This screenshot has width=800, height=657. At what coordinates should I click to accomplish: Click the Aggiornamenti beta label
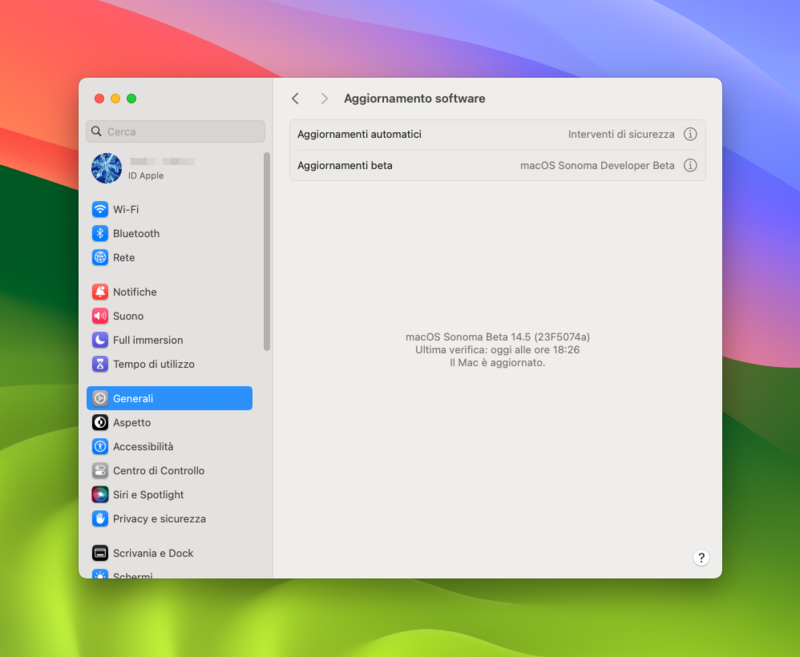(345, 165)
